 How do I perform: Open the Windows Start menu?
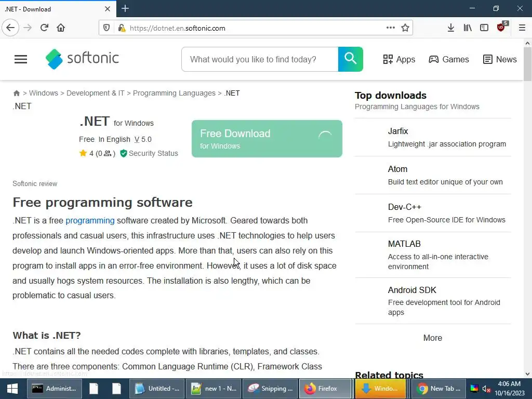12,389
